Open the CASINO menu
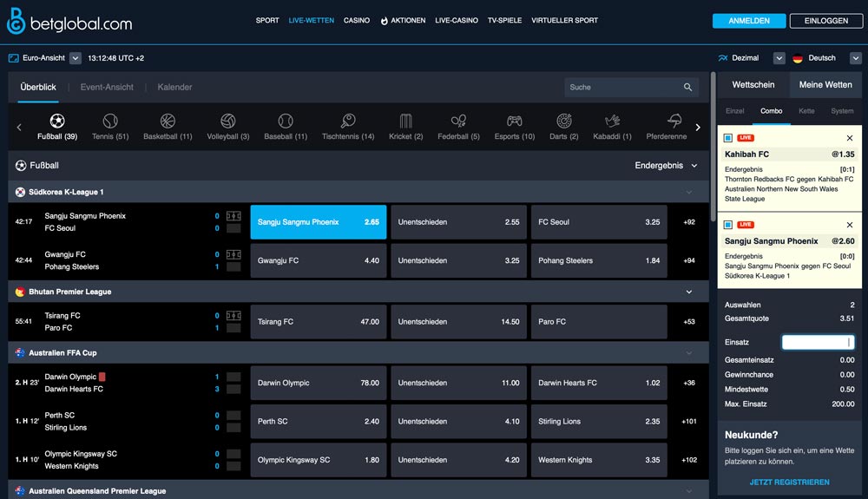This screenshot has width=868, height=499. click(x=357, y=21)
